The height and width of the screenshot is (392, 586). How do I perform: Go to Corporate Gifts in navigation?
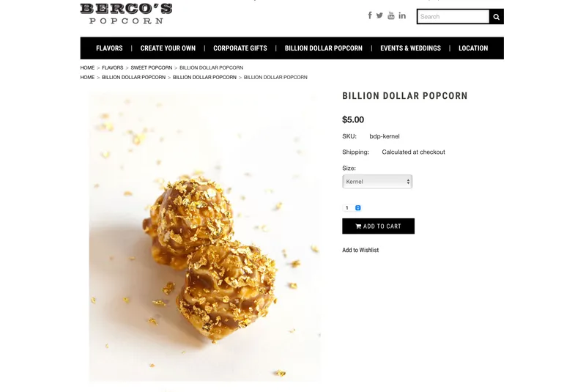coord(240,48)
